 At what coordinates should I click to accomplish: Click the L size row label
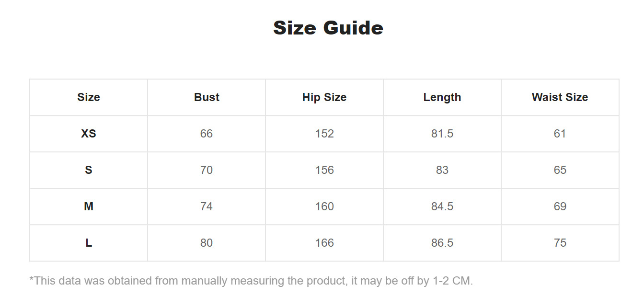point(89,243)
